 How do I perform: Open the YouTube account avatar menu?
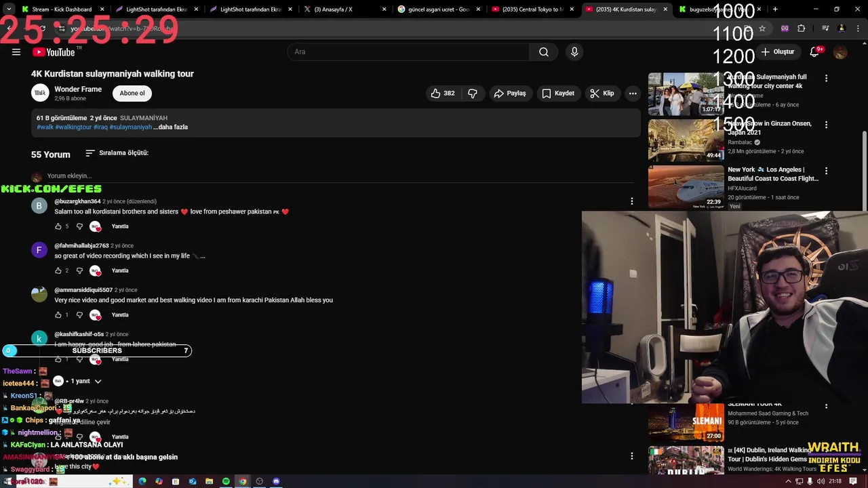coord(841,52)
